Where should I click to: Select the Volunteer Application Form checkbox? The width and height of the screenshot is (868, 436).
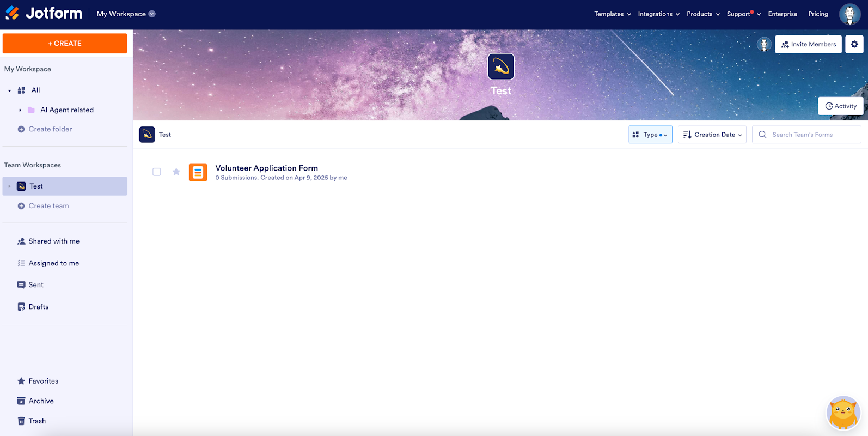[157, 172]
